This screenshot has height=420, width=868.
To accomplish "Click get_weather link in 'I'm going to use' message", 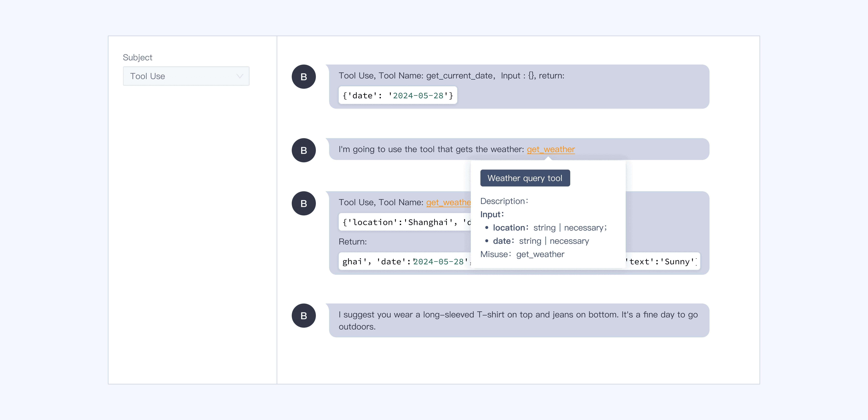I will 551,149.
